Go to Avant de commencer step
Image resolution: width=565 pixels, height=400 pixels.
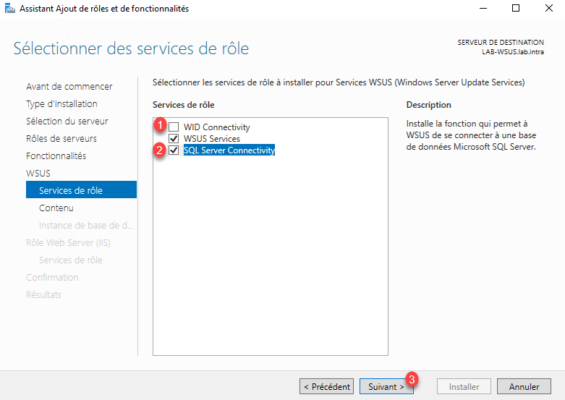(x=69, y=86)
